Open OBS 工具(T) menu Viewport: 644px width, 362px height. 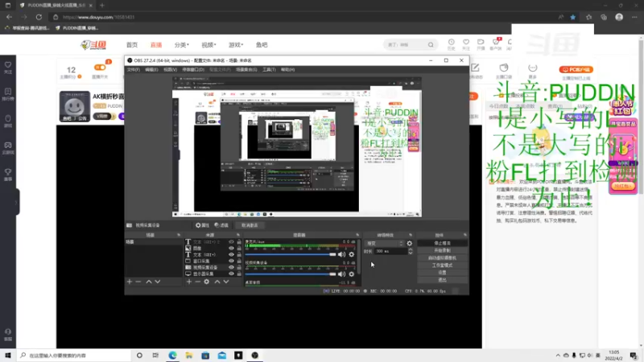pos(269,70)
